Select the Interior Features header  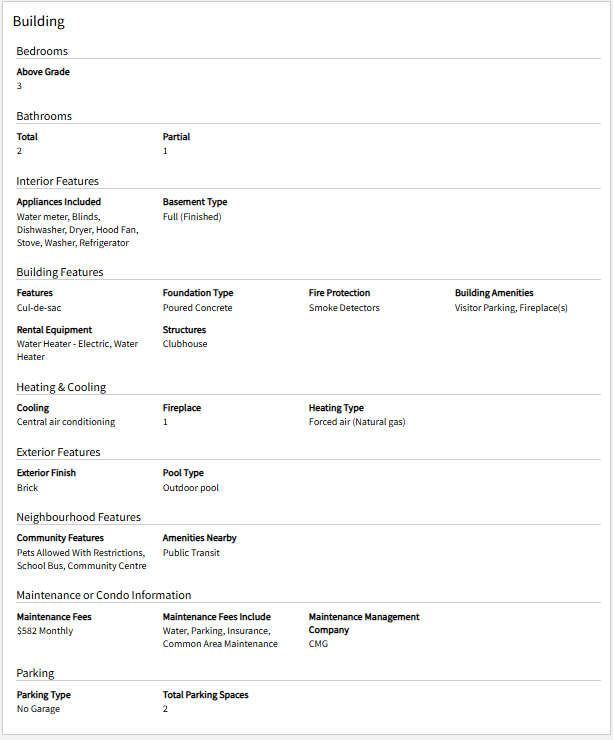pos(58,181)
